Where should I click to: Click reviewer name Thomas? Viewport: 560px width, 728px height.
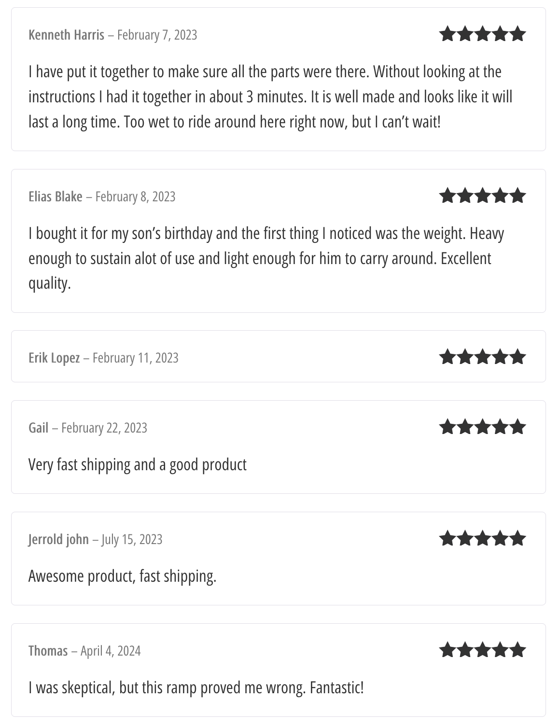coord(48,651)
